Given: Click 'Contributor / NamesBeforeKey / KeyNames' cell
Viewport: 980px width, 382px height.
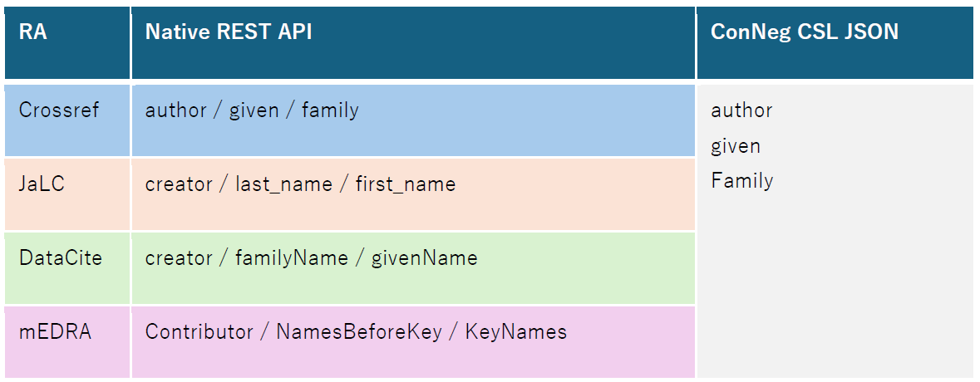Looking at the screenshot, I should click(x=356, y=332).
